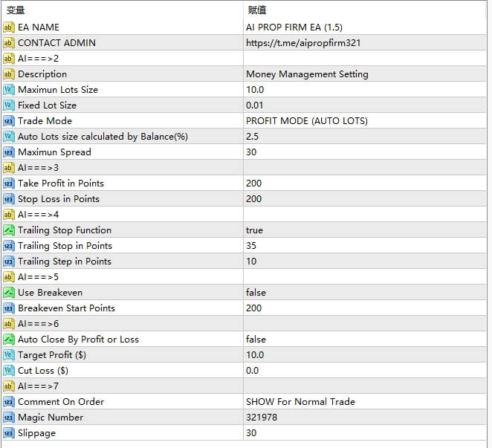Click the double-type icon beside Maximun Lots Size
Viewport: 492px width, 448px height.
(8, 90)
